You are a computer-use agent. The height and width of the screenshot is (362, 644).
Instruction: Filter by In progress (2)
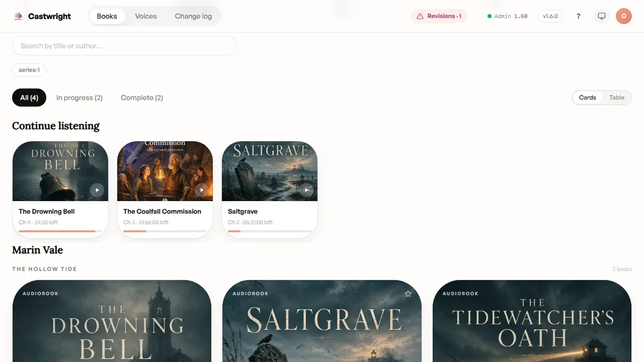tap(79, 98)
